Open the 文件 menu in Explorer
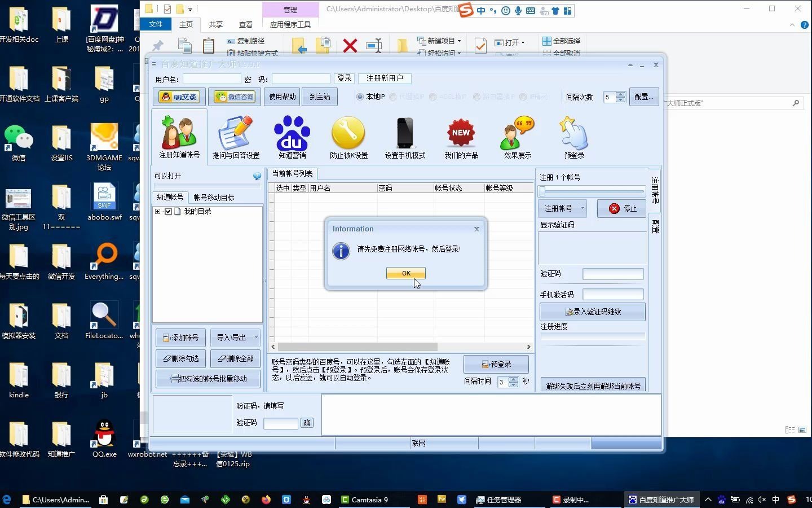The width and height of the screenshot is (812, 508). [x=156, y=24]
